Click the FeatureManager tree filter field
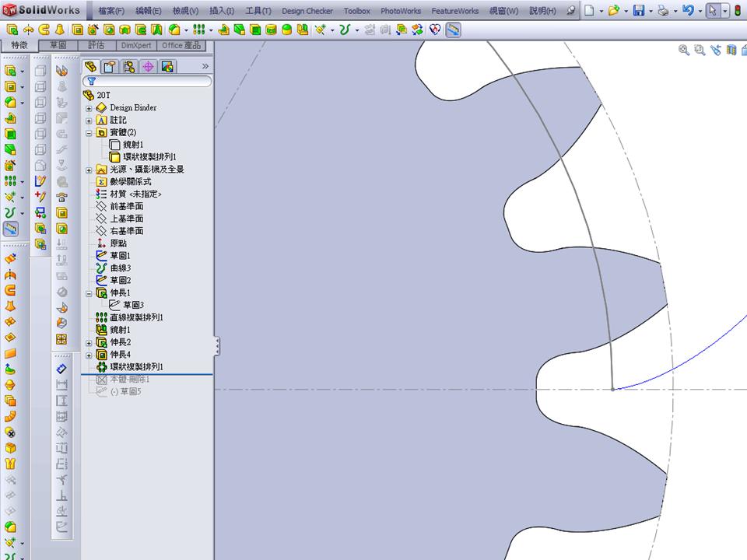Image resolution: width=747 pixels, height=560 pixels. (x=147, y=82)
